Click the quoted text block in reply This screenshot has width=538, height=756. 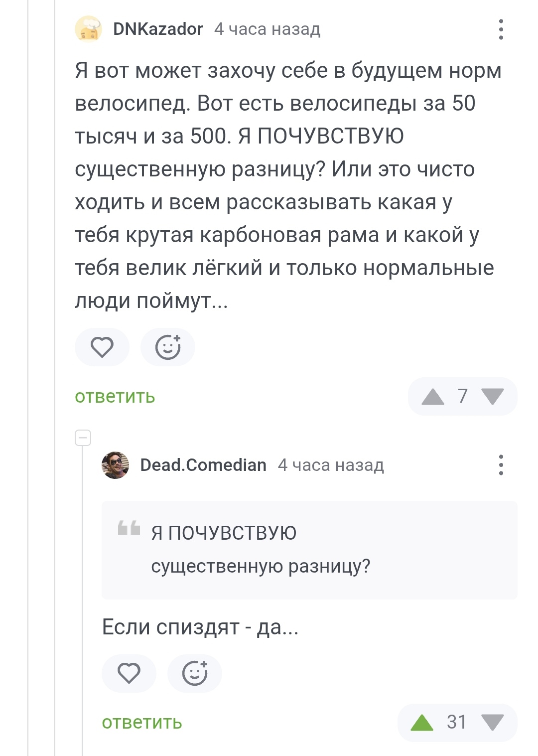(309, 550)
